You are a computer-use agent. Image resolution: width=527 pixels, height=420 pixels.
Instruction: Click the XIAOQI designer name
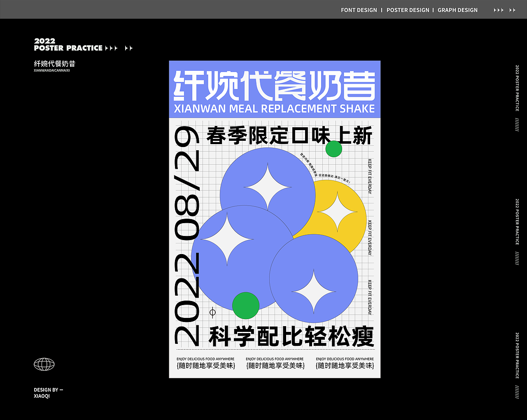(42, 396)
